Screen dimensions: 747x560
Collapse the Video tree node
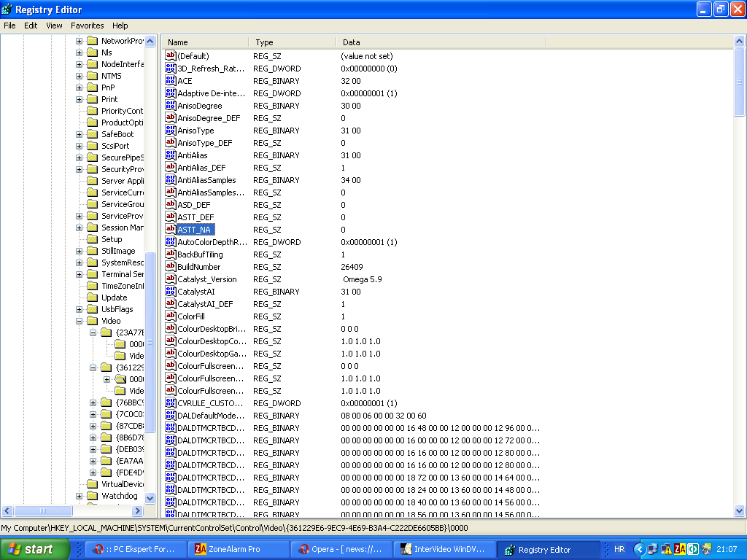click(79, 321)
